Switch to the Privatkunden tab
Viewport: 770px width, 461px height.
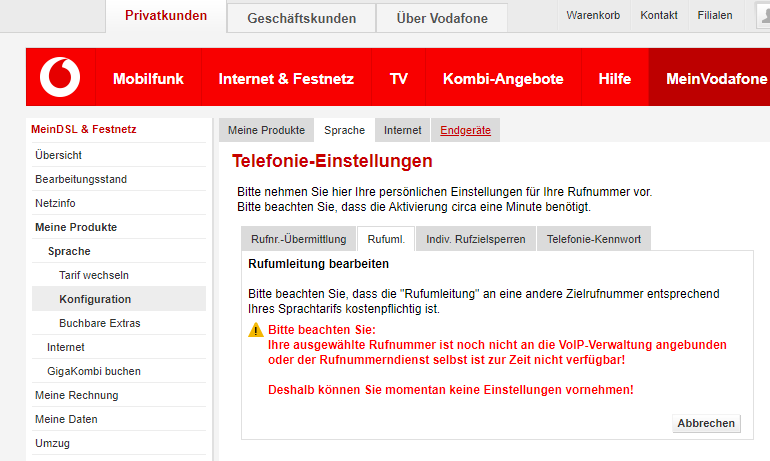click(x=166, y=16)
